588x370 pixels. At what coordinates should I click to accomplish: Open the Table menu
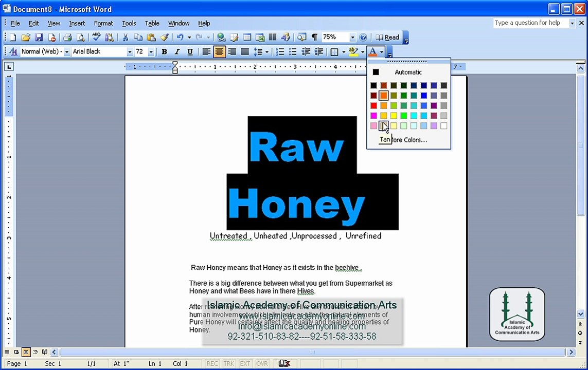pos(152,23)
